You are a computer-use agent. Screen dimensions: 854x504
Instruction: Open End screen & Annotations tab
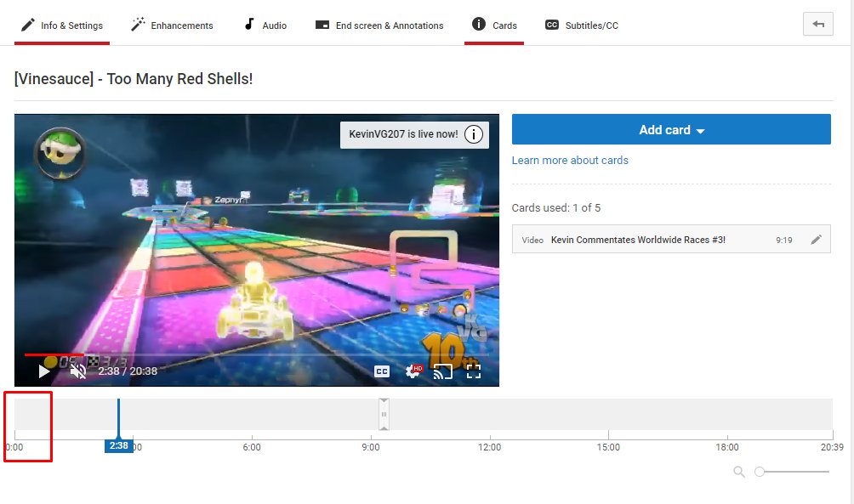[379, 25]
